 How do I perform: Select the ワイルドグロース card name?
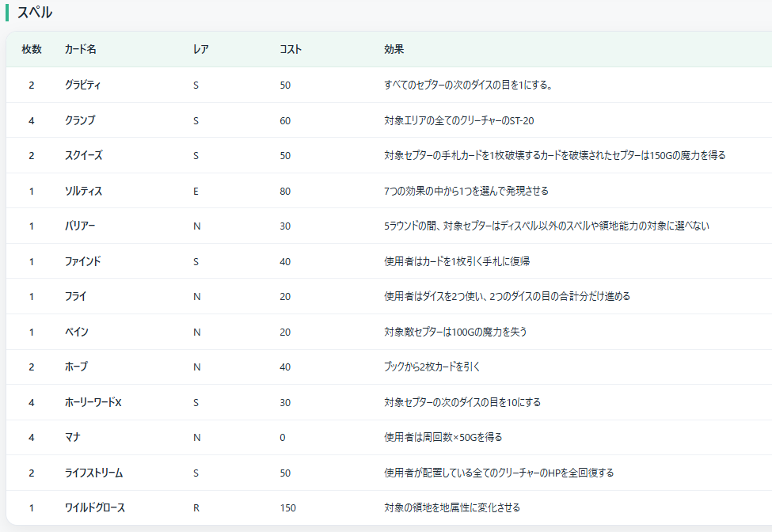pyautogui.click(x=94, y=507)
